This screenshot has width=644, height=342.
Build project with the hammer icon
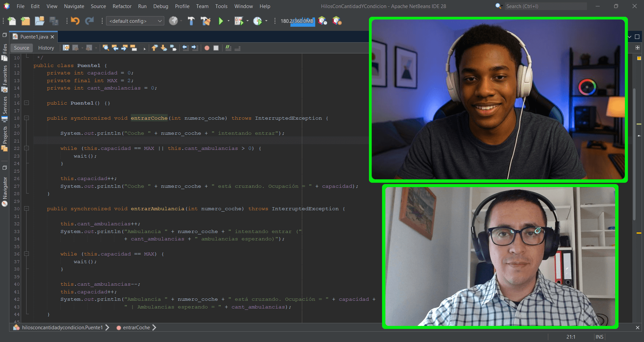tap(191, 21)
